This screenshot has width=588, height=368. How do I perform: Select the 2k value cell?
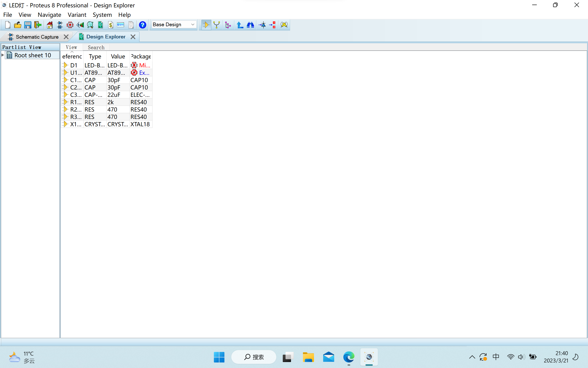tap(118, 102)
